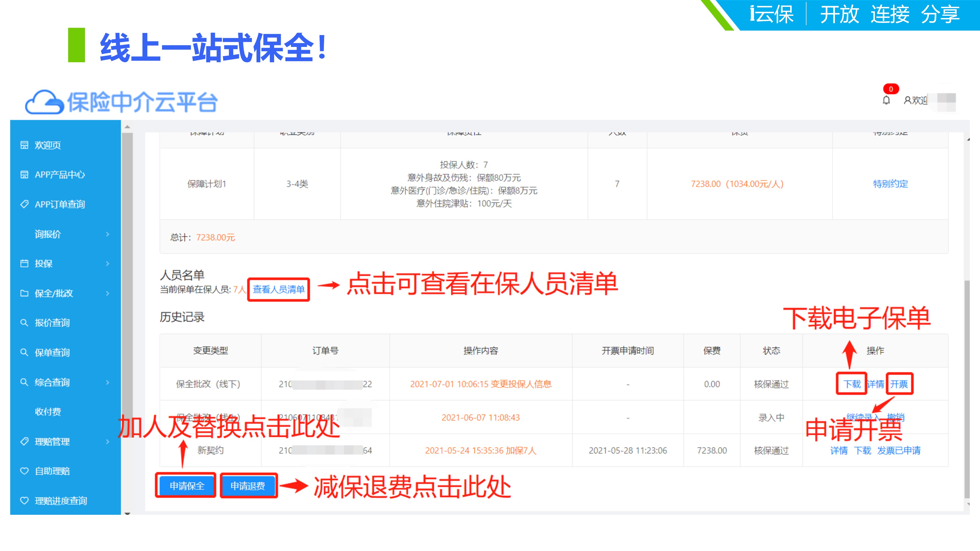
Task: Click sidebar scrollbar up arrow
Action: 127,127
